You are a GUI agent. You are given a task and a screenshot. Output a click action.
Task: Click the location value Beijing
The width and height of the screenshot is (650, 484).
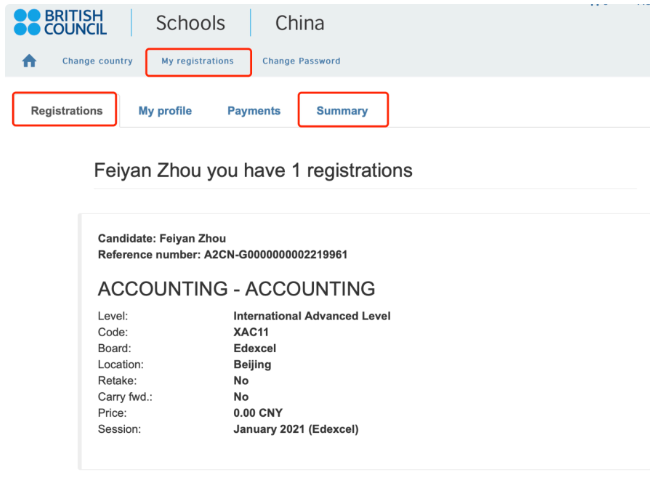point(252,365)
